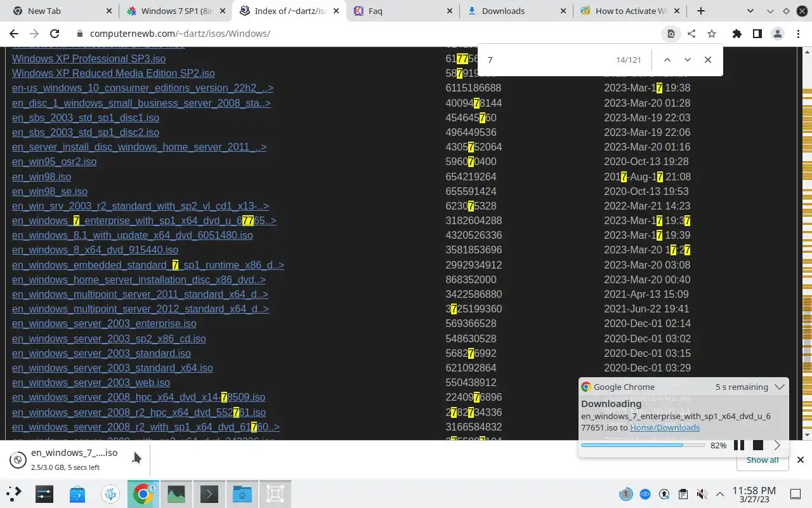Open en_windows_server_2003_web.iso link
The width and height of the screenshot is (812, 508).
coord(91,382)
